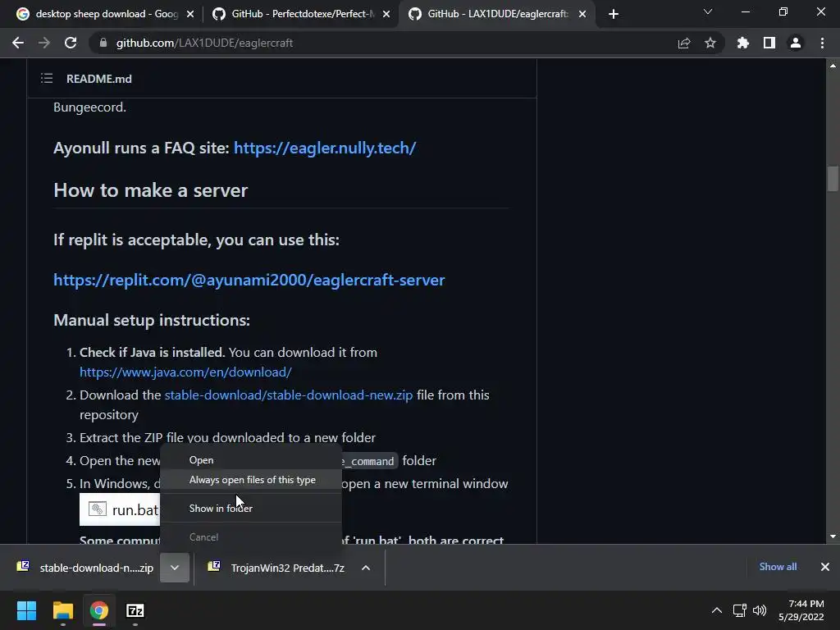
Task: Go back to the previous page
Action: pyautogui.click(x=18, y=43)
